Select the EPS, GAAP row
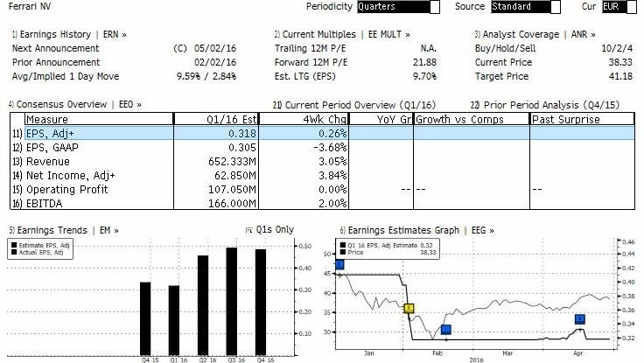 click(322, 148)
